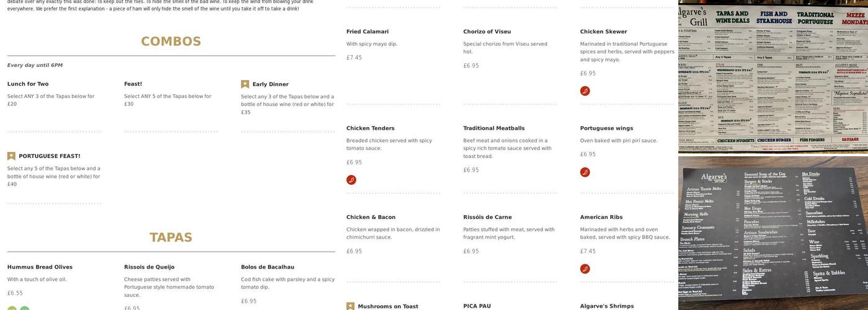Click the Lunch for Two combo title
Image resolution: width=868 pixels, height=310 pixels.
click(28, 84)
